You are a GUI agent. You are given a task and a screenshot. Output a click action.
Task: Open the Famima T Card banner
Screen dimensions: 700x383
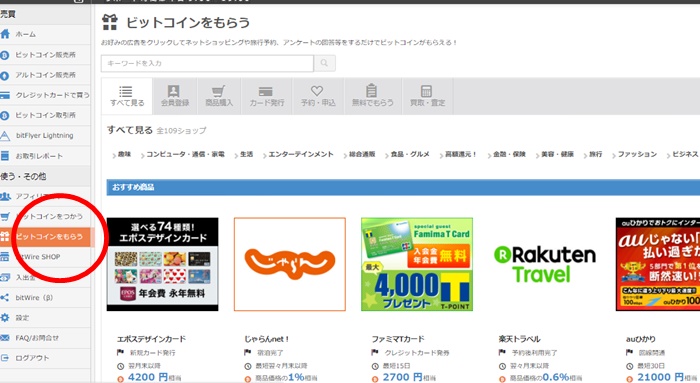417,264
